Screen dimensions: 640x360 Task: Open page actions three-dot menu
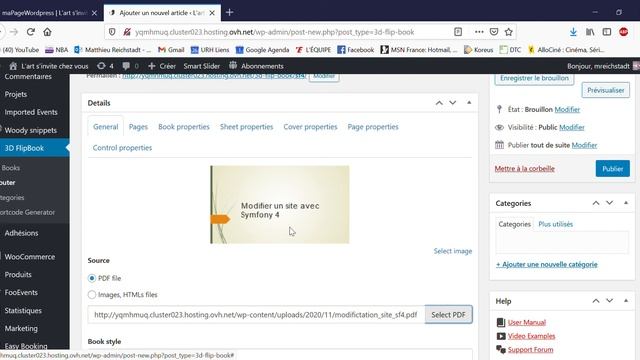(479, 32)
